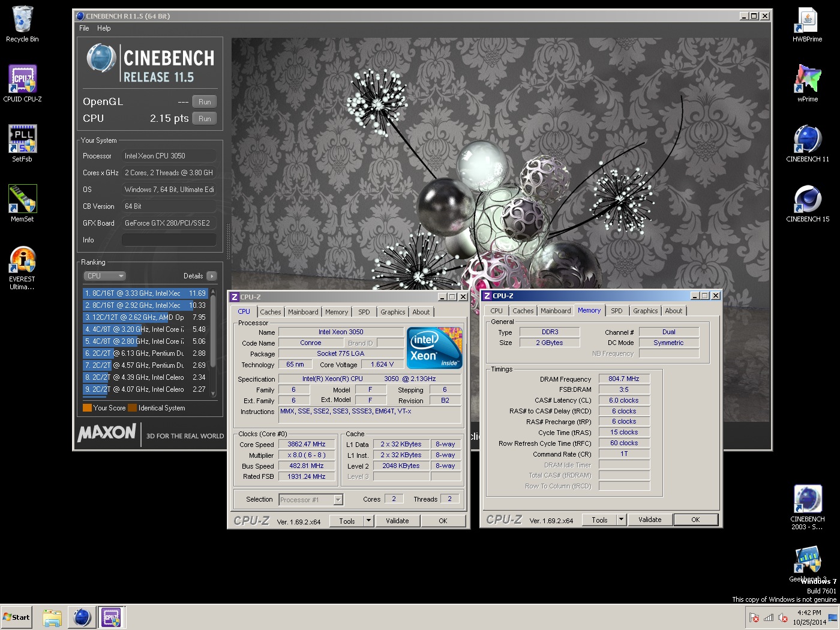Open Processor #1 selection dropdown

311,500
